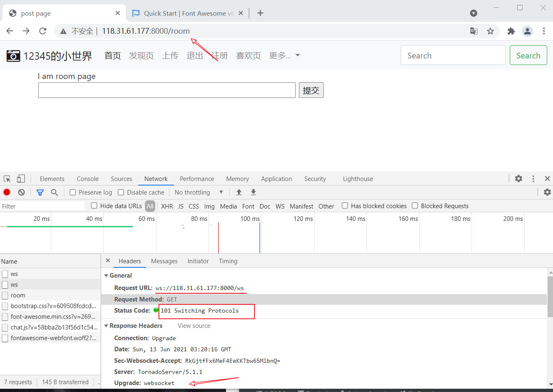553x392 pixels.
Task: Enable Disable cache checkbox
Action: point(121,192)
